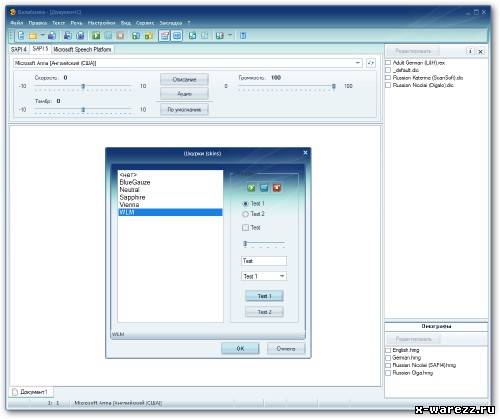
Task: Click the Stop reading toolbar icon
Action: coord(120,36)
